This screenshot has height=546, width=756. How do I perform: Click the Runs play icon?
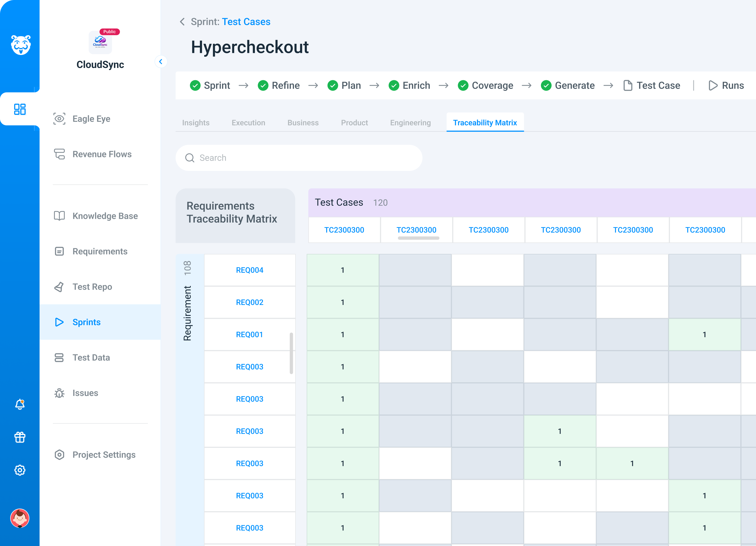[x=713, y=85]
